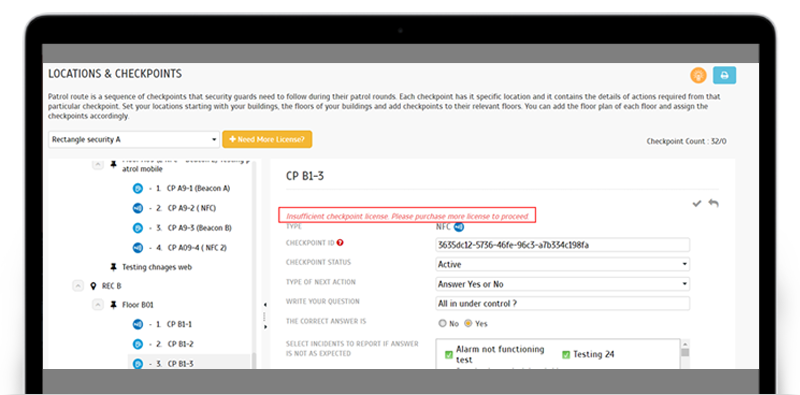Select Testing chnages web in the tree
The height and width of the screenshot is (395, 800).
pos(157,267)
